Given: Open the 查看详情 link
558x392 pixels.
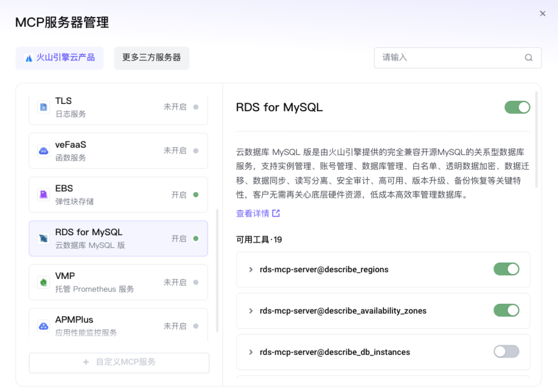Looking at the screenshot, I should (253, 213).
